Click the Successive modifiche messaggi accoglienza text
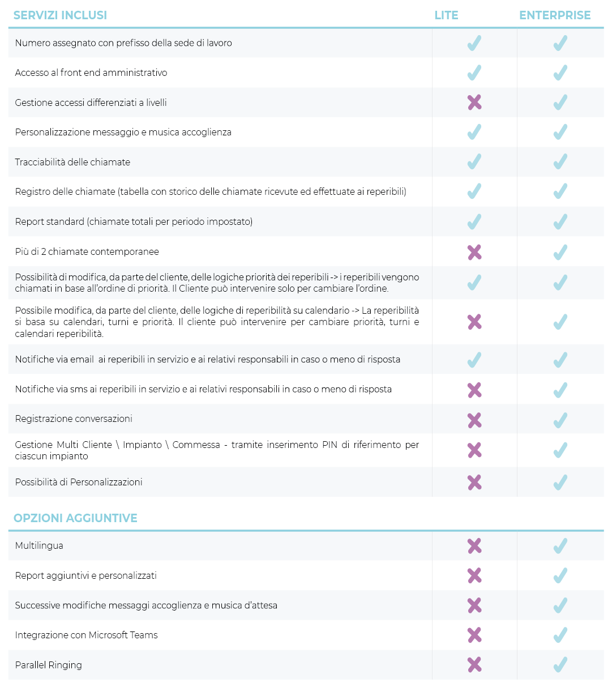The width and height of the screenshot is (612, 700). click(x=146, y=605)
